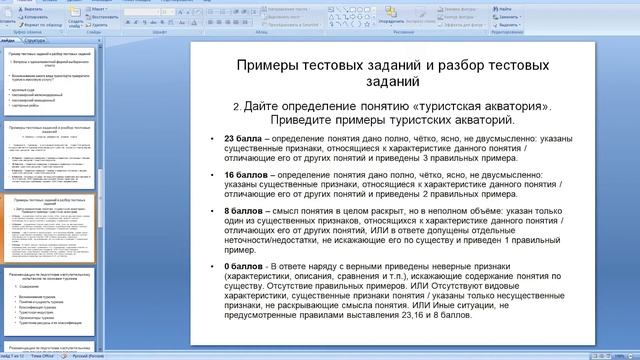Click the 23 балла bullet paragraph
Image resolution: width=640 pixels, height=360 pixels.
click(x=398, y=148)
